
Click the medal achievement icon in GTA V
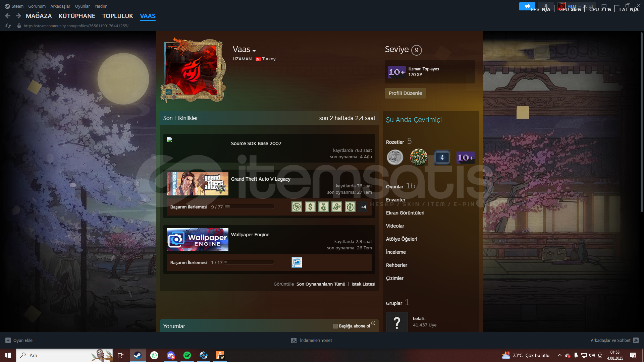(x=324, y=207)
